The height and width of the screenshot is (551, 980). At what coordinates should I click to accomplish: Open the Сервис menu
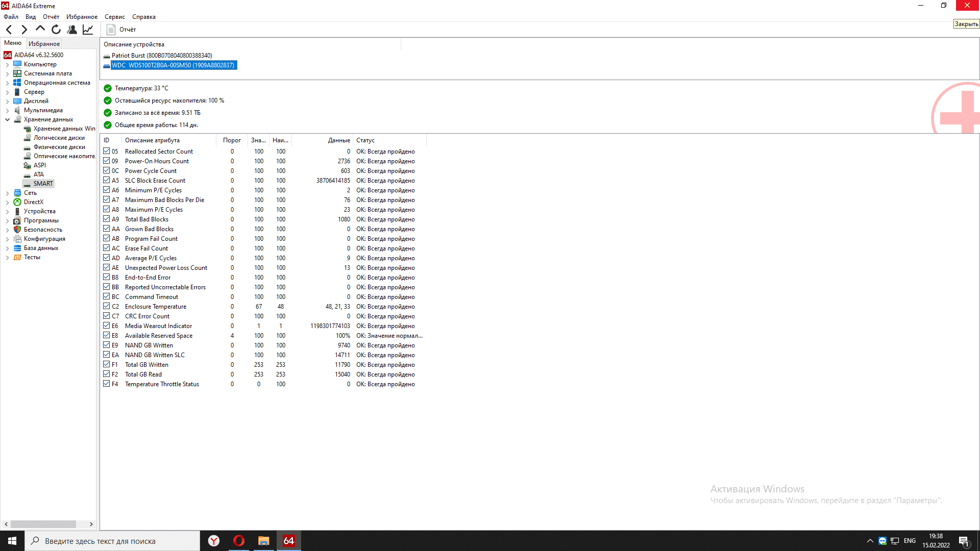(114, 17)
